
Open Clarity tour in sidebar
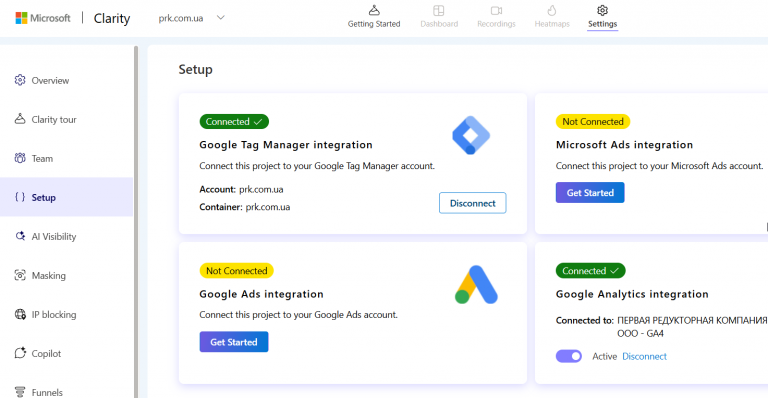(x=66, y=119)
